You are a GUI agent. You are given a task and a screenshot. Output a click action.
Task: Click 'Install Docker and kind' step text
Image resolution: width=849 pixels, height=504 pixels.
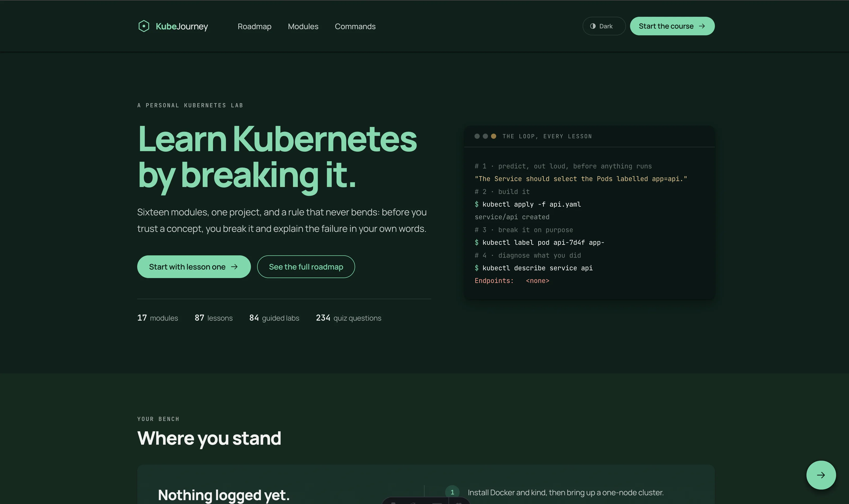[x=566, y=492]
